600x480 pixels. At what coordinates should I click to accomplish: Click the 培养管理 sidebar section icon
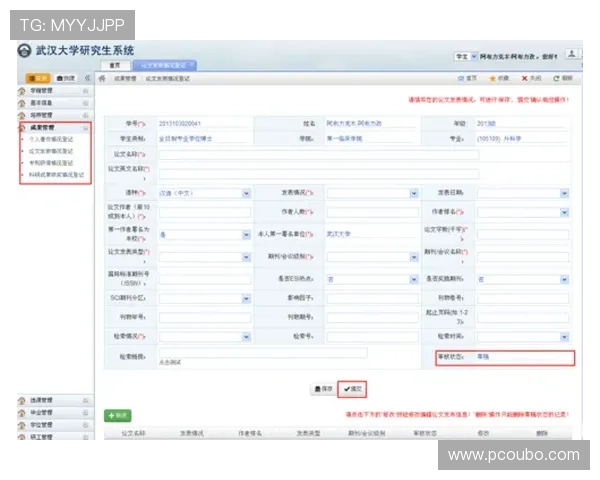pyautogui.click(x=22, y=115)
